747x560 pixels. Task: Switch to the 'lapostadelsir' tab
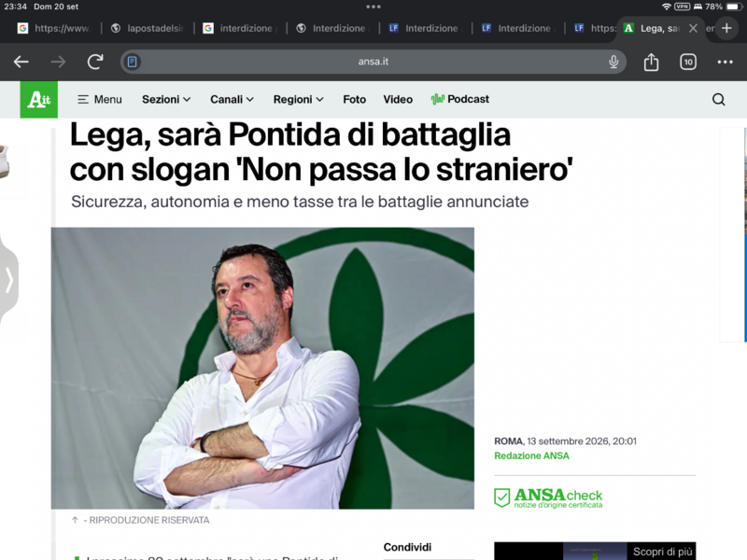148,29
